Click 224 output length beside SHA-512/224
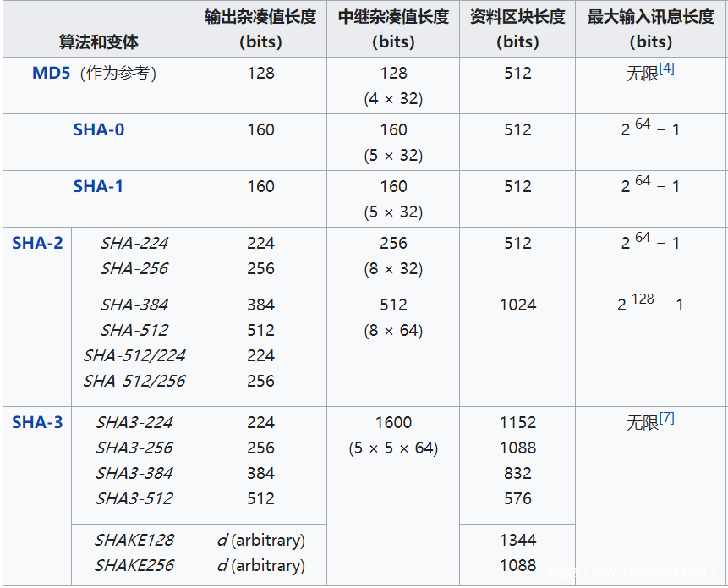Viewport: 728px width, 588px height. pos(260,356)
